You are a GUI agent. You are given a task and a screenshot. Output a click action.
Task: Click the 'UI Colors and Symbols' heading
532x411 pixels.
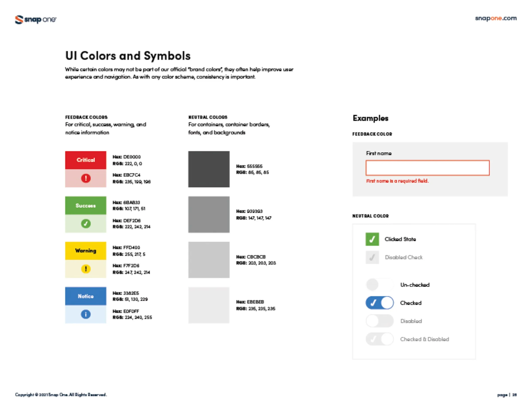tap(128, 56)
